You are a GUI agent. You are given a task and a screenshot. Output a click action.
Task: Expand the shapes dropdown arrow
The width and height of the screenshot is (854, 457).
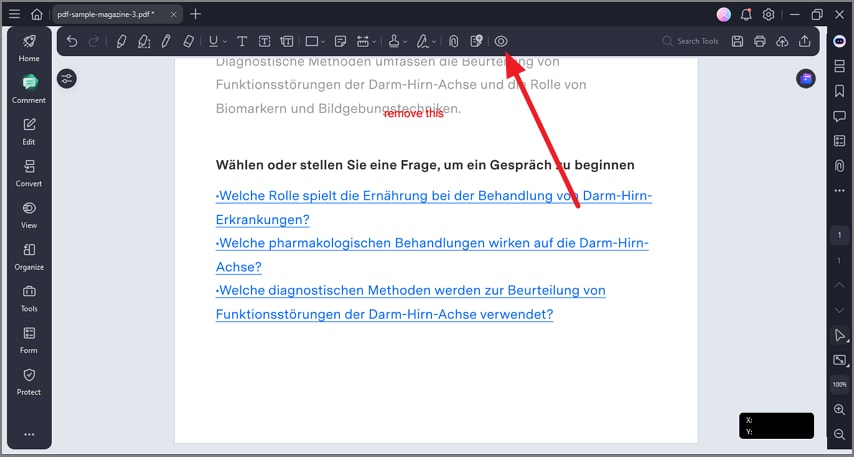tap(323, 41)
